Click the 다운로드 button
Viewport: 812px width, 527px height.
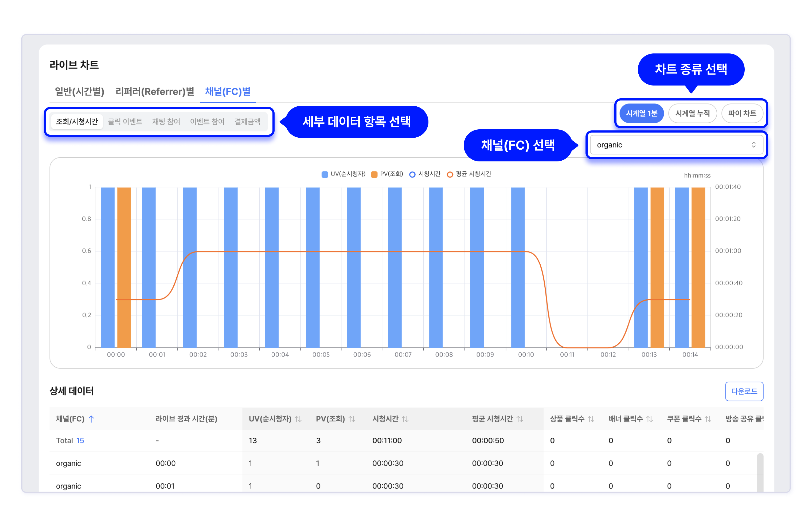pos(744,391)
